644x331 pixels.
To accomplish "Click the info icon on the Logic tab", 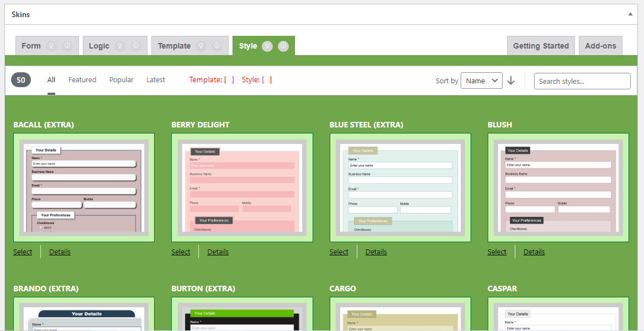I will click(x=136, y=46).
